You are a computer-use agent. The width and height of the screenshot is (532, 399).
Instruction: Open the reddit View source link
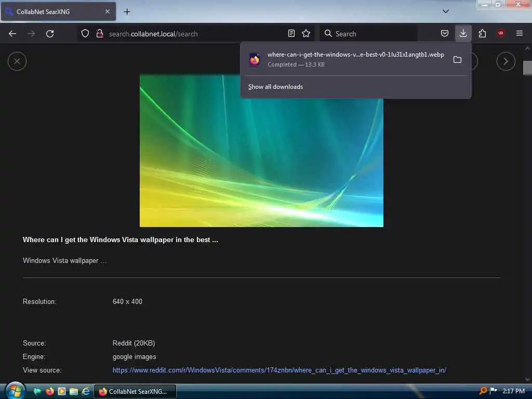[x=279, y=370]
